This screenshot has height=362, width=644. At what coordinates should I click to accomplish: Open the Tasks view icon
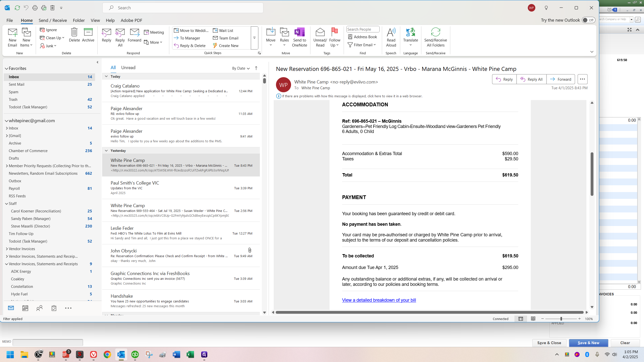coord(54,308)
